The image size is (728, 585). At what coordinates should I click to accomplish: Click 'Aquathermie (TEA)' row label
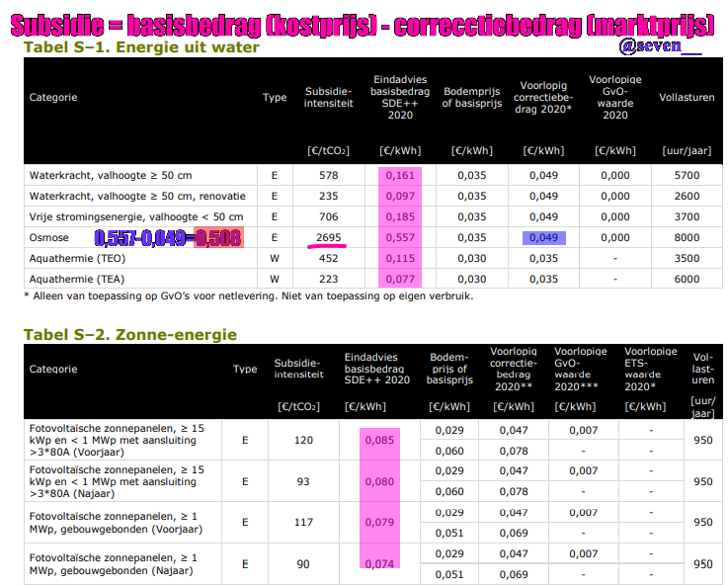(x=77, y=279)
